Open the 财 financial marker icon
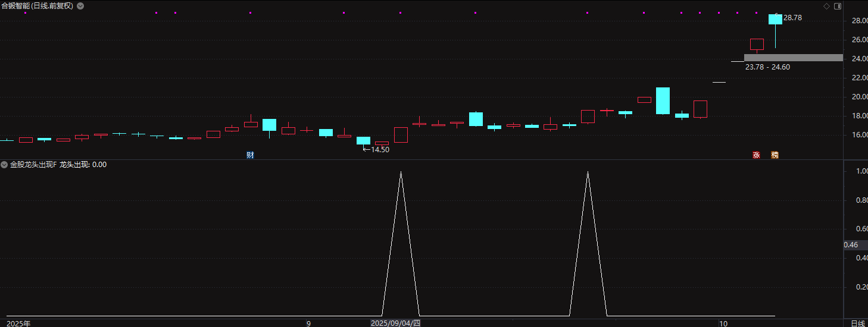The height and width of the screenshot is (327, 868). pos(251,155)
